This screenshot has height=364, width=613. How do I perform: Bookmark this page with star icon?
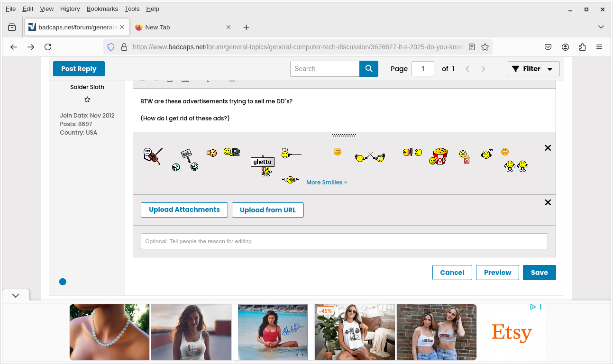485,47
